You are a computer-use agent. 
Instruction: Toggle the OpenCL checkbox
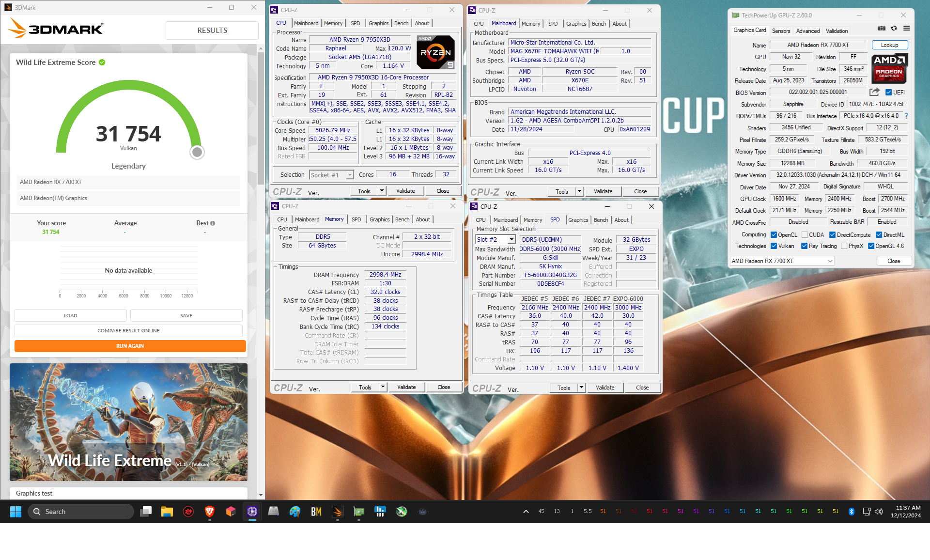(x=774, y=235)
